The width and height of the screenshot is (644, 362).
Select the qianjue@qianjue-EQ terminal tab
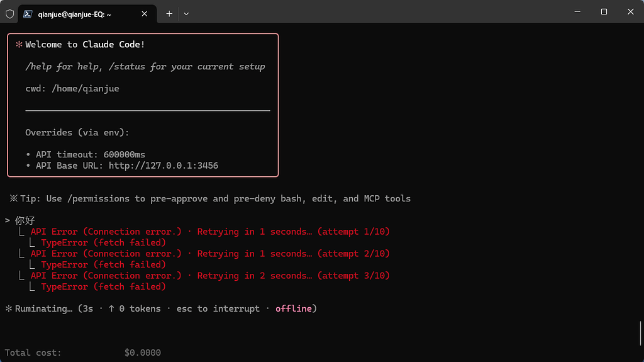[x=87, y=14]
